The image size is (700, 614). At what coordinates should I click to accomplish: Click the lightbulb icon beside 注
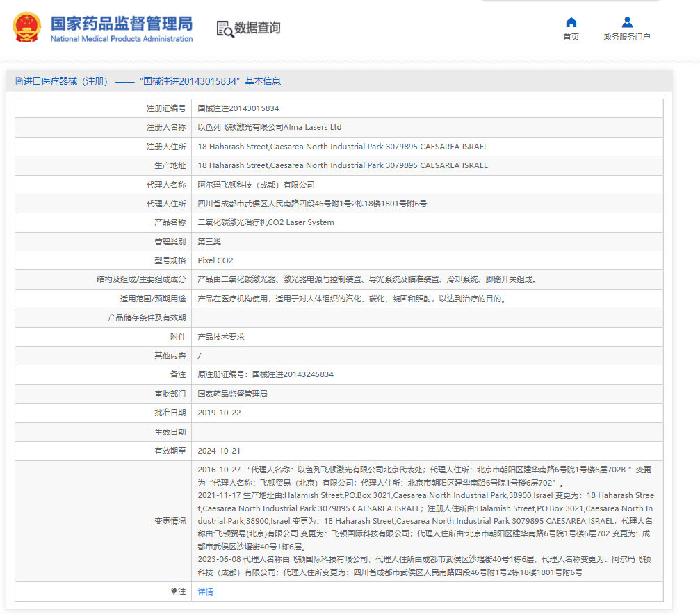[174, 591]
